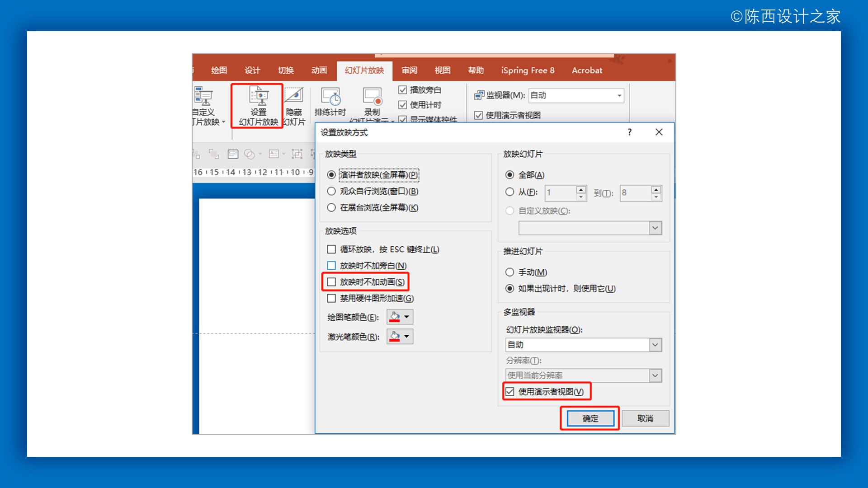Click the slide-with-ruler icon in quick toolbar
The height and width of the screenshot is (488, 868).
[233, 154]
